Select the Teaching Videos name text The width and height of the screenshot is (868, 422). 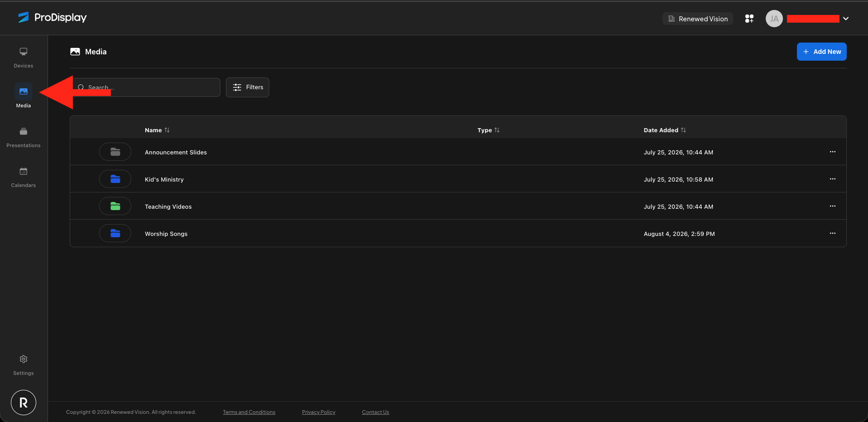tap(168, 207)
